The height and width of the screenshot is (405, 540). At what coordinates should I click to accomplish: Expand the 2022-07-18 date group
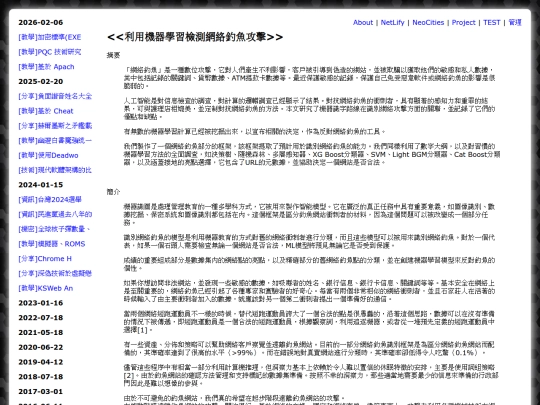tap(41, 318)
